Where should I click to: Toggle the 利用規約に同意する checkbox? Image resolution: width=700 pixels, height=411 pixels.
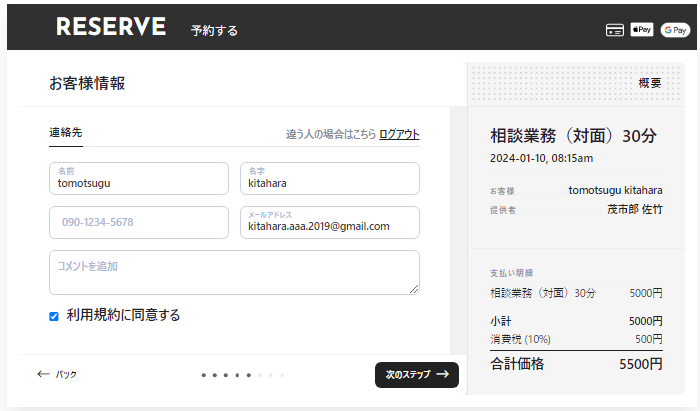tap(54, 316)
